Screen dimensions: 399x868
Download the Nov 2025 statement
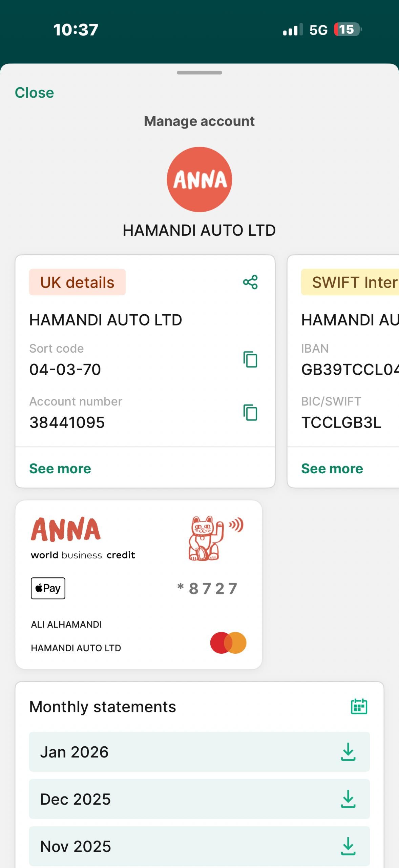348,846
